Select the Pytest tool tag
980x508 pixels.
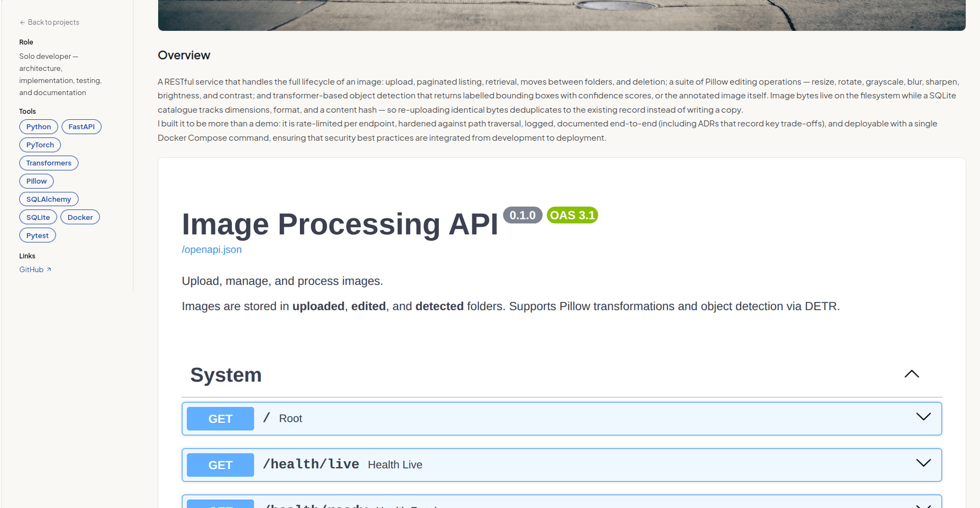(x=37, y=236)
